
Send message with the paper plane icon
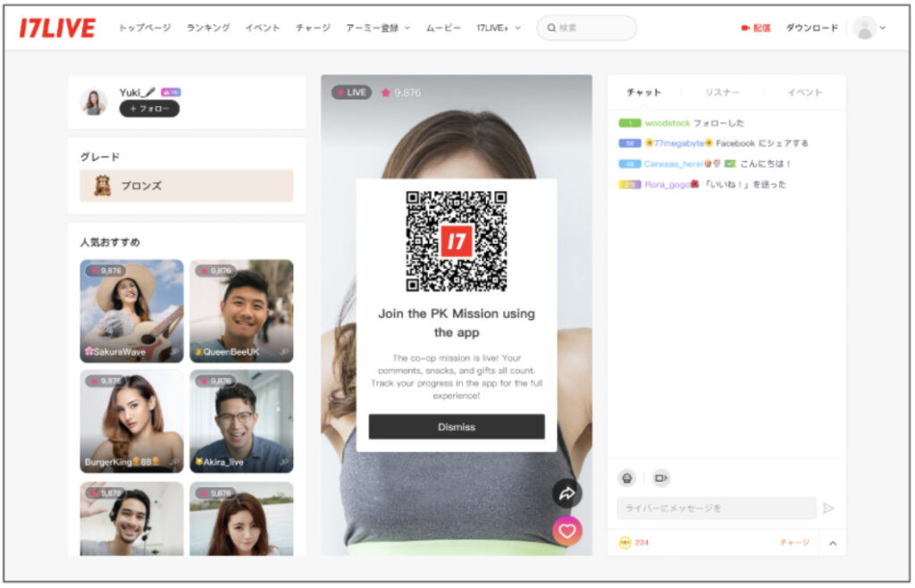coord(828,508)
